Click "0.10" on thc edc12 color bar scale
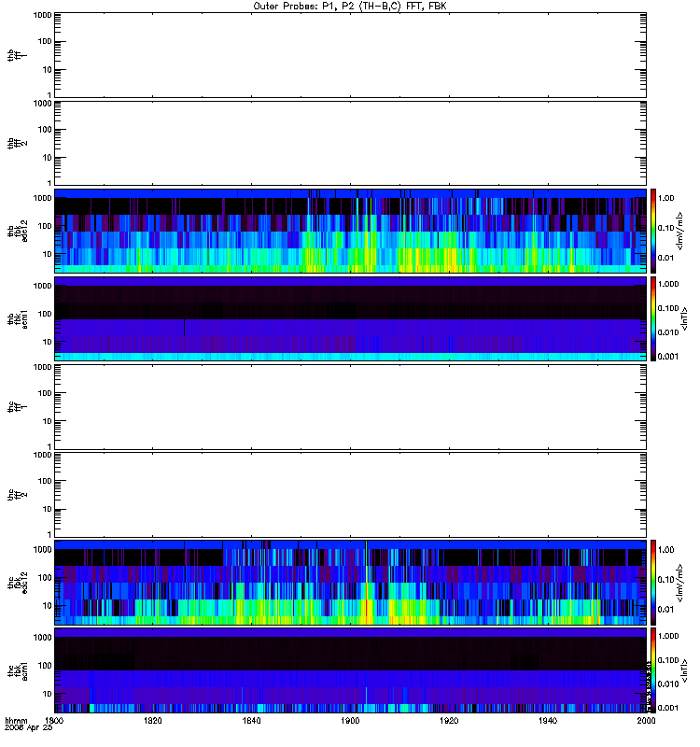The width and height of the screenshot is (700, 747). click(665, 579)
